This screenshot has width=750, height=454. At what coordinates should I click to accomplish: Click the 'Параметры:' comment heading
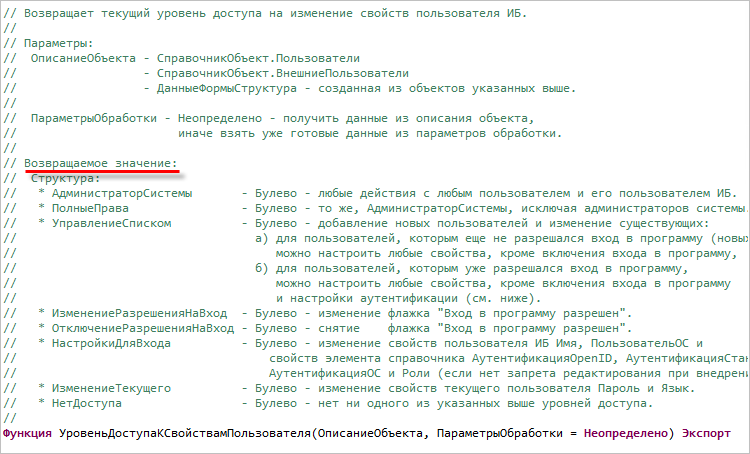point(58,45)
